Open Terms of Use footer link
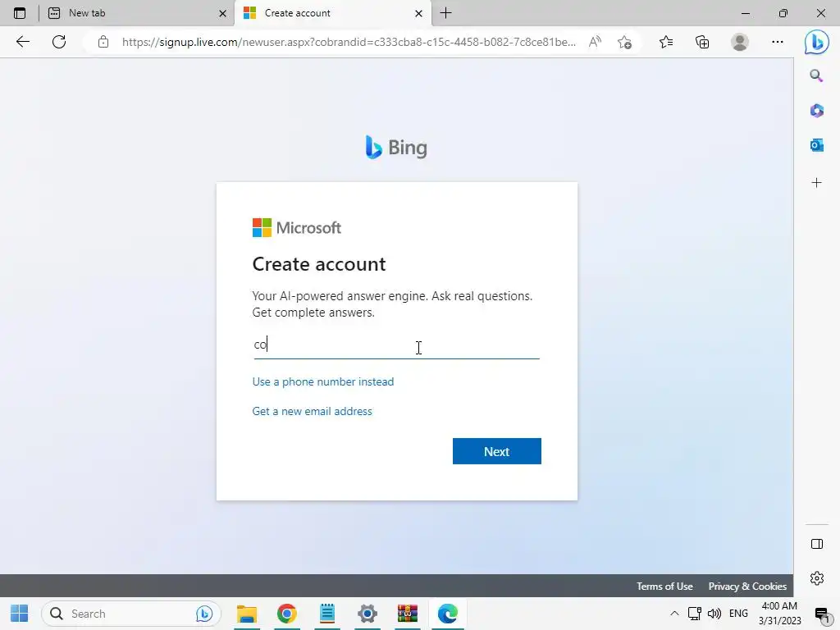This screenshot has height=630, width=840. (x=664, y=586)
